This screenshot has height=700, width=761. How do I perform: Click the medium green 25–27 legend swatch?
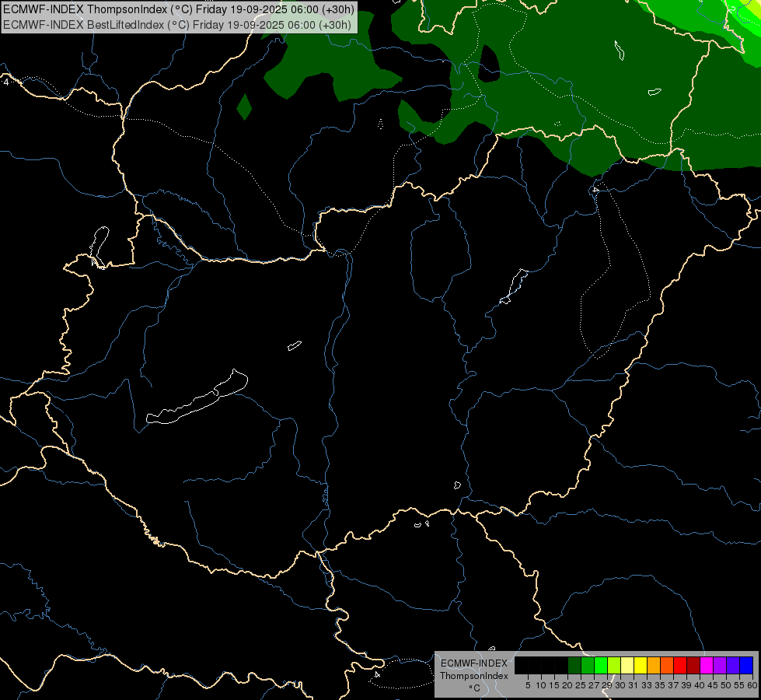click(x=588, y=665)
